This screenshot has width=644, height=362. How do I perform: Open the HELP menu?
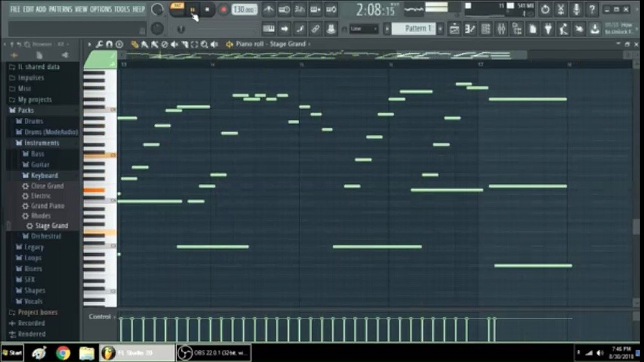pos(138,10)
